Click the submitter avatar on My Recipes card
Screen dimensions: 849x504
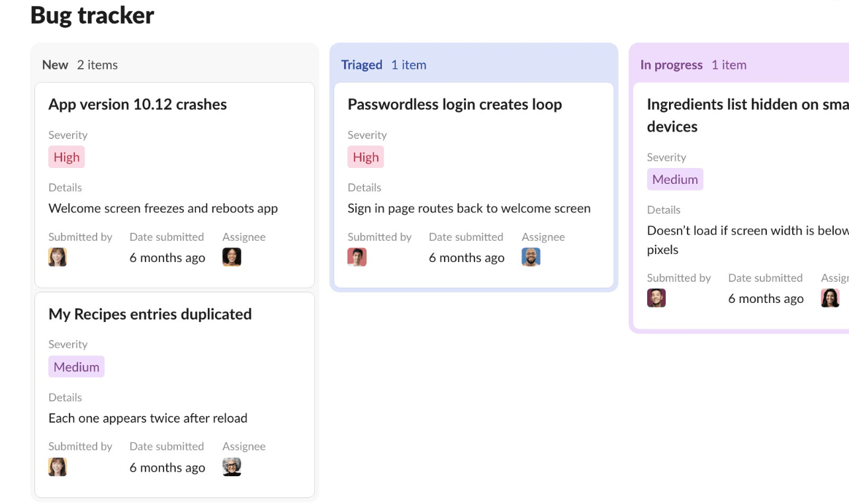coord(58,466)
